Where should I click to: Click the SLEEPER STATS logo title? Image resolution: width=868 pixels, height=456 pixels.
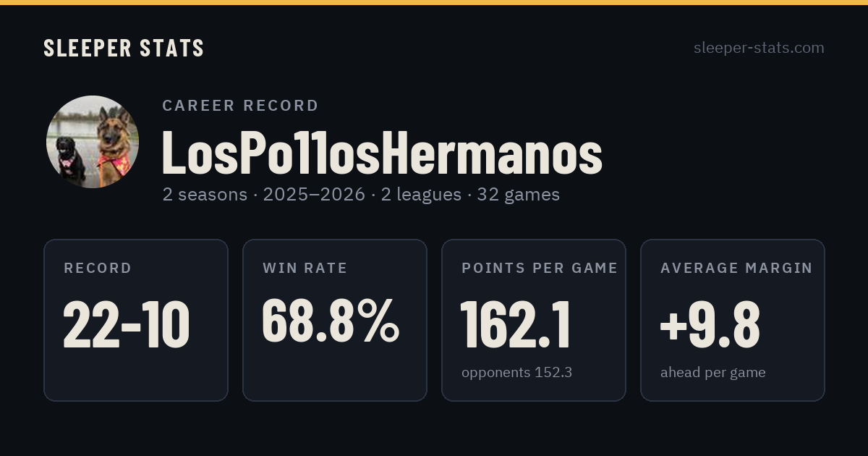[124, 48]
